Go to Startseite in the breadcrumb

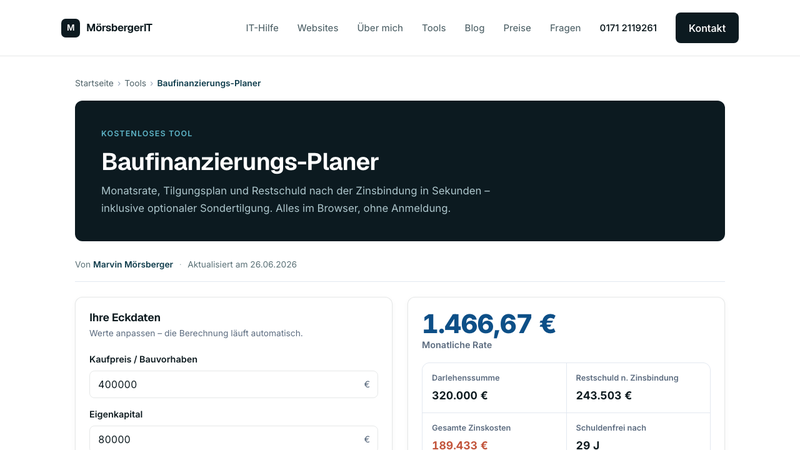[x=94, y=83]
